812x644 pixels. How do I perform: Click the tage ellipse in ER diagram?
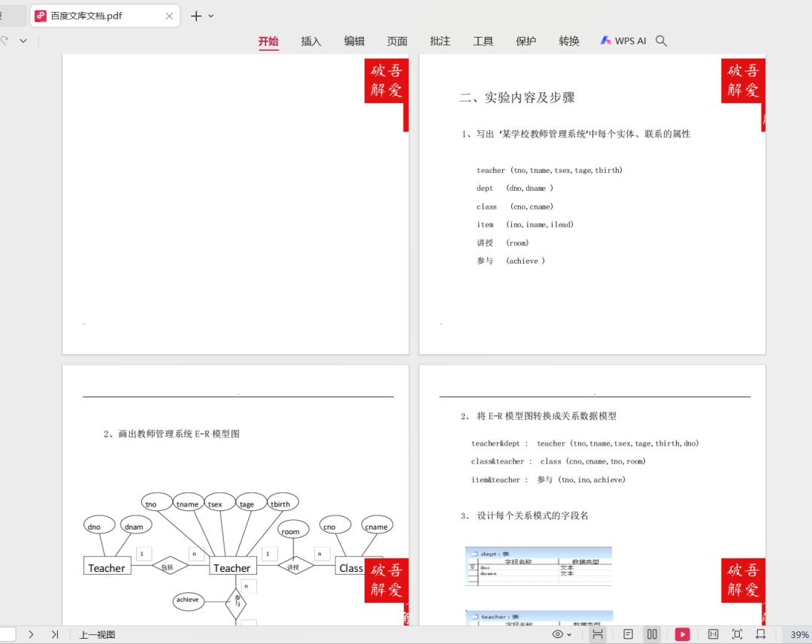click(x=251, y=502)
